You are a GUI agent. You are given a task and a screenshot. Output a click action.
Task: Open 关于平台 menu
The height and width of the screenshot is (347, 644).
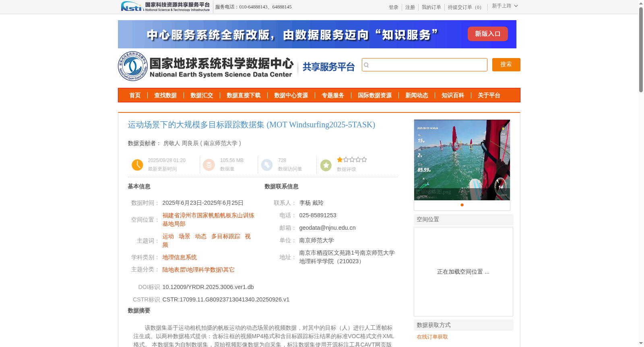pyautogui.click(x=489, y=96)
